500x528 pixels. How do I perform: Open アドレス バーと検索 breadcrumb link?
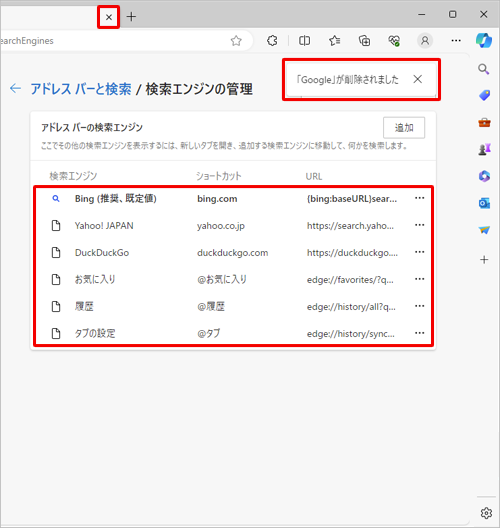(x=81, y=89)
